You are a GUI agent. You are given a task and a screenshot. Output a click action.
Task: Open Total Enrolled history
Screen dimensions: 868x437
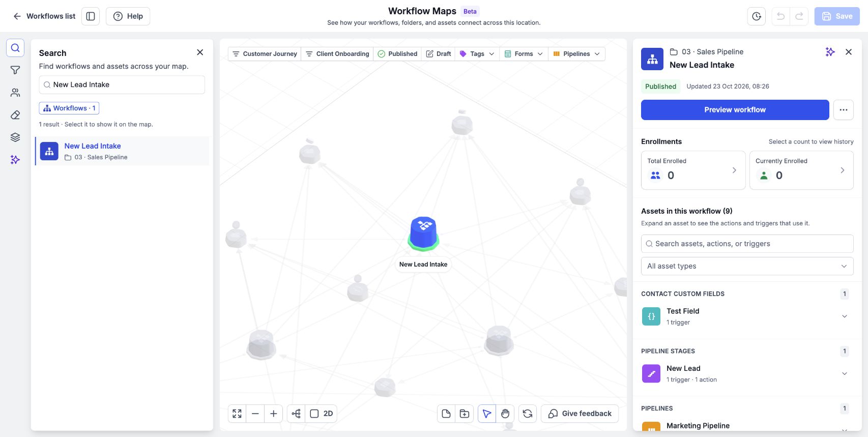point(693,170)
